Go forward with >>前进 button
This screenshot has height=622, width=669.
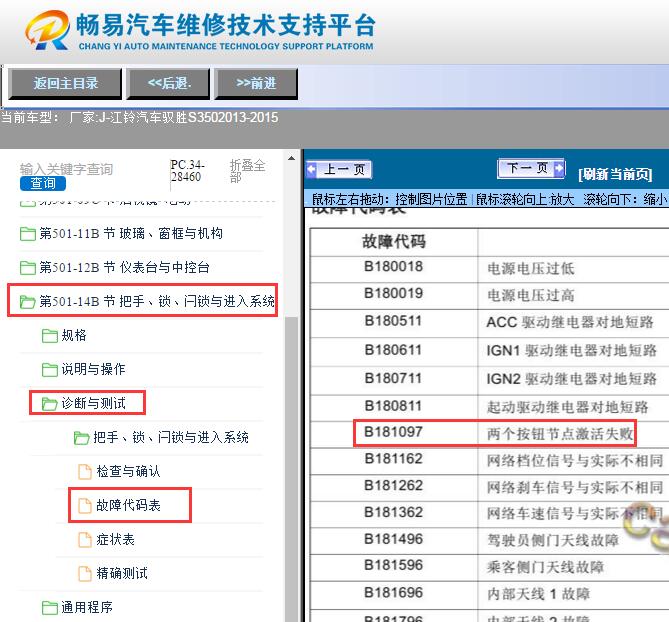(x=256, y=84)
